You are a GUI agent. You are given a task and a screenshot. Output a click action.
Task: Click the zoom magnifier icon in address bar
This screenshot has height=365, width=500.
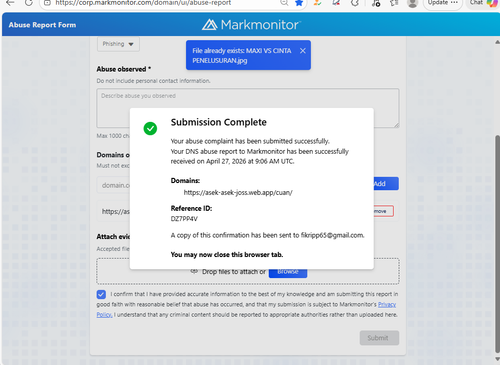pos(284,3)
